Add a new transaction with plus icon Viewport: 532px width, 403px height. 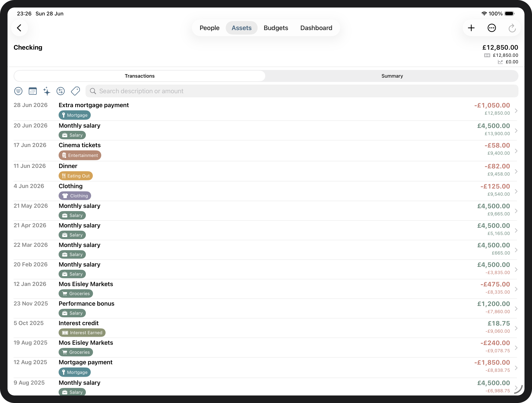click(471, 28)
